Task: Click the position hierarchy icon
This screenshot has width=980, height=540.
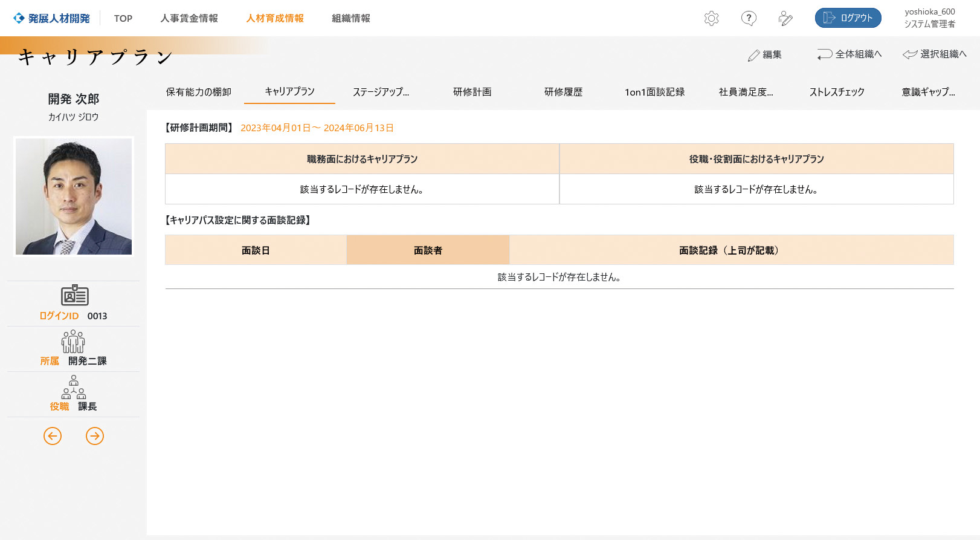Action: pos(74,387)
